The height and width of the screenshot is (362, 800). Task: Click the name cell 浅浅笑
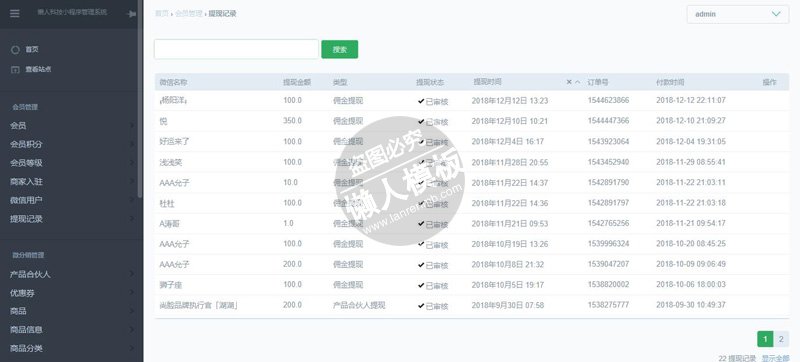170,162
